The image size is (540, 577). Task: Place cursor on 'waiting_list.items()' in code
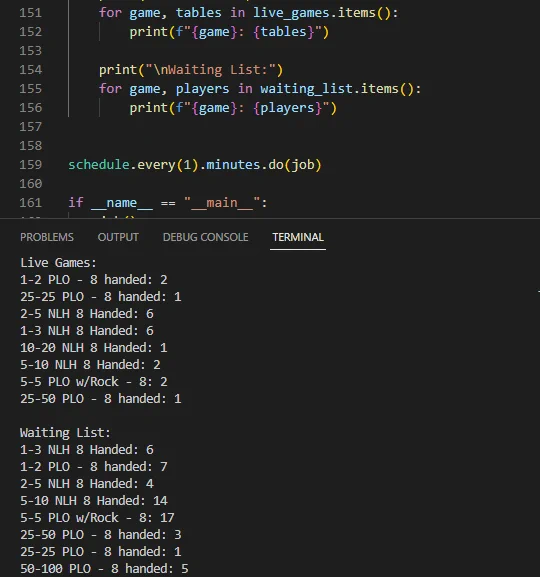337,89
